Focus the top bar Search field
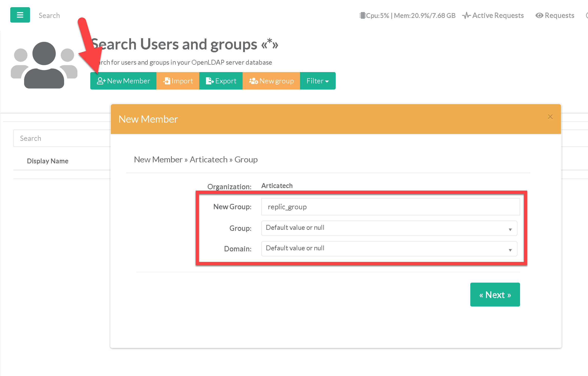The image size is (588, 376). pos(49,16)
